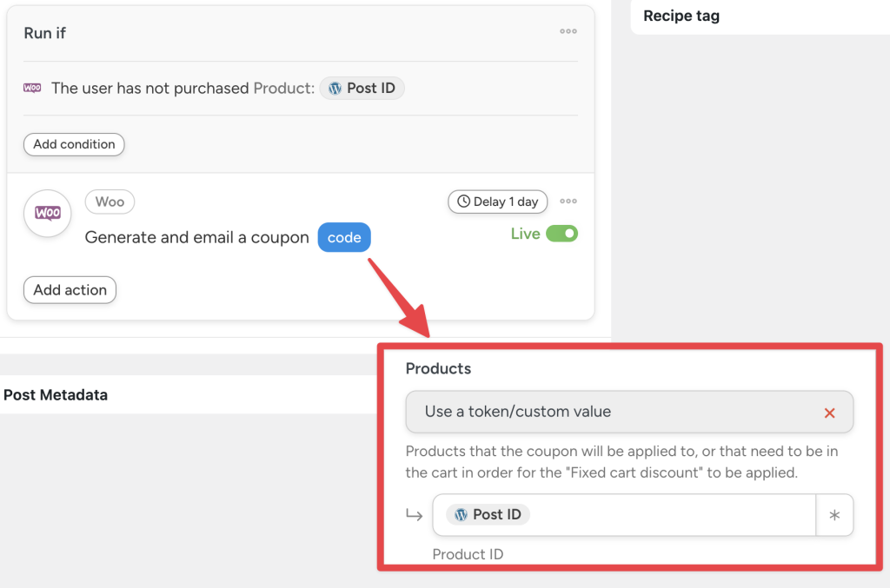Click the WooCommerce icon beside the condition text
Viewport: 890px width, 588px height.
(31, 88)
